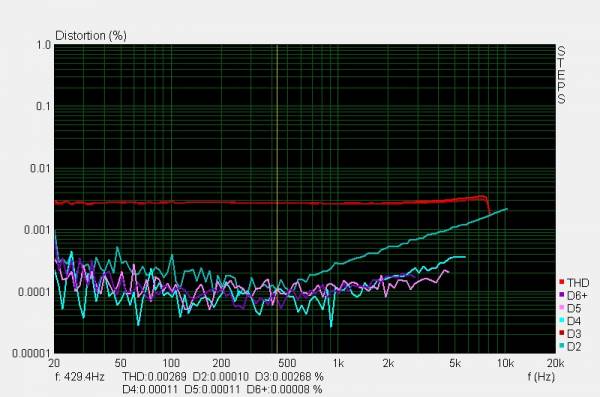
Task: Click the D2:0.00010 readout value
Action: pos(220,377)
